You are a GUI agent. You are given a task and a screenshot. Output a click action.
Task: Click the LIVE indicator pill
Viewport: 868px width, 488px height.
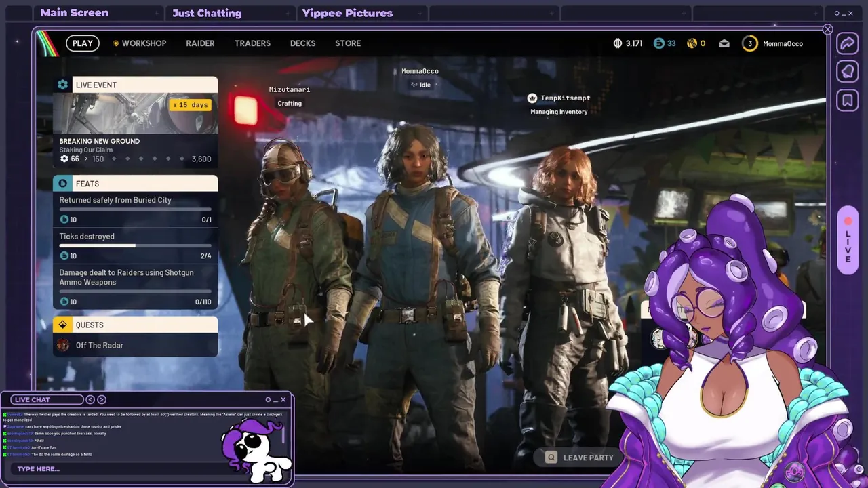coord(848,240)
